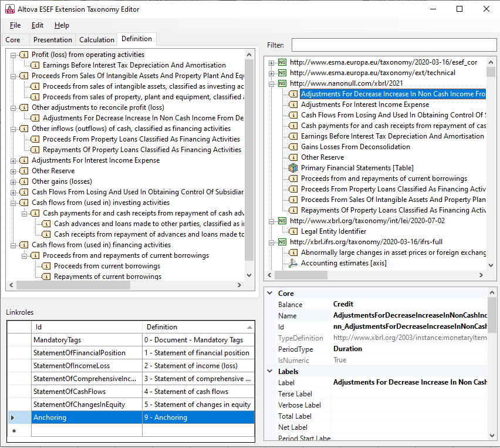The image size is (500, 448).
Task: Click the NS icon beside nanonull.com namespace
Action: pyautogui.click(x=282, y=83)
